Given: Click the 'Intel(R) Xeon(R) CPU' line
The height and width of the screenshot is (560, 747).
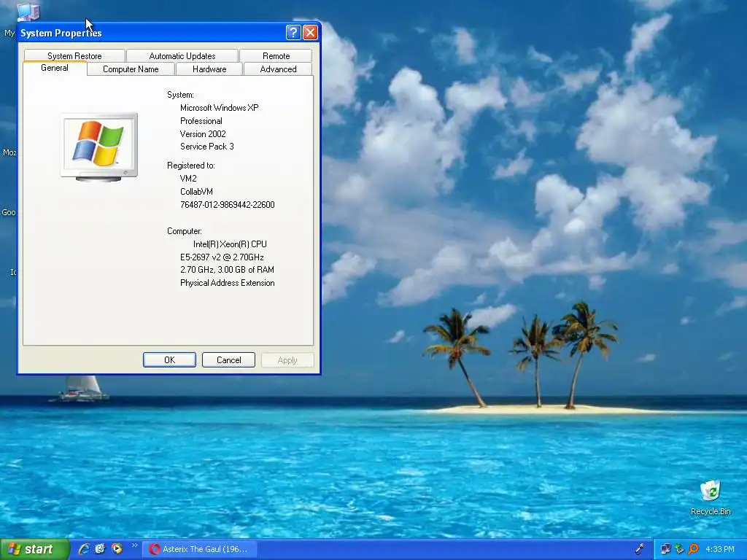Looking at the screenshot, I should 230,244.
